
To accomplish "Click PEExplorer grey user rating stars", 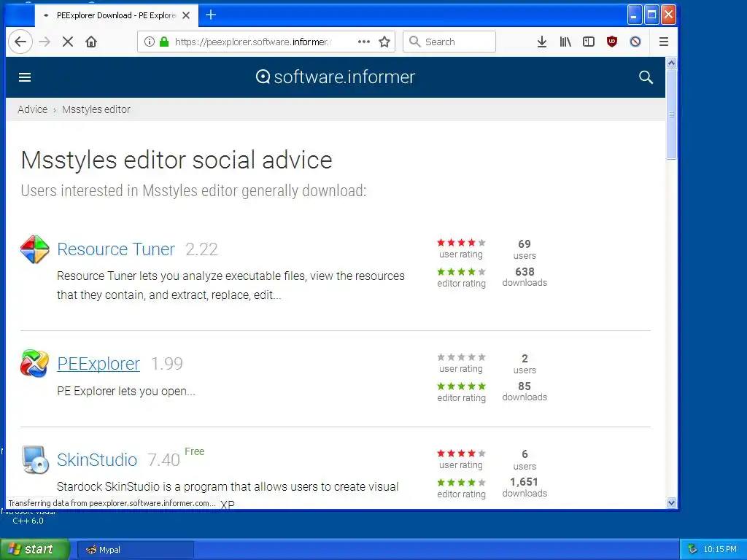I will pos(461,357).
